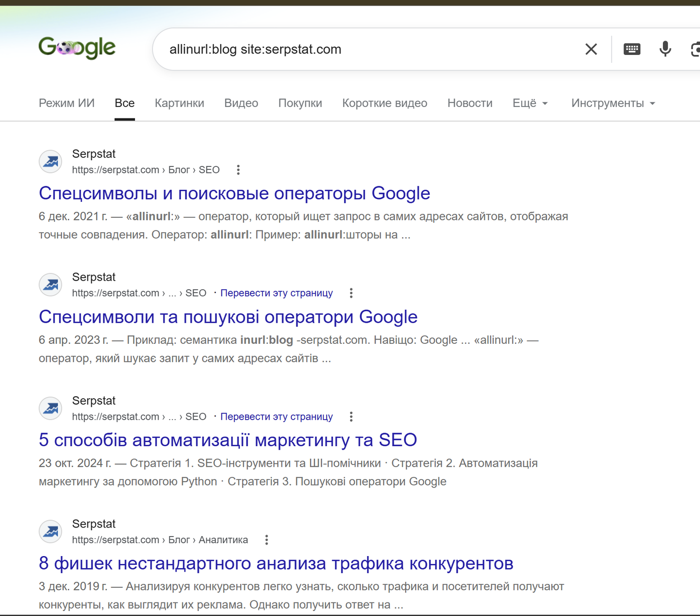Expand the Ещё dropdown
Image resolution: width=700 pixels, height=616 pixels.
click(530, 103)
